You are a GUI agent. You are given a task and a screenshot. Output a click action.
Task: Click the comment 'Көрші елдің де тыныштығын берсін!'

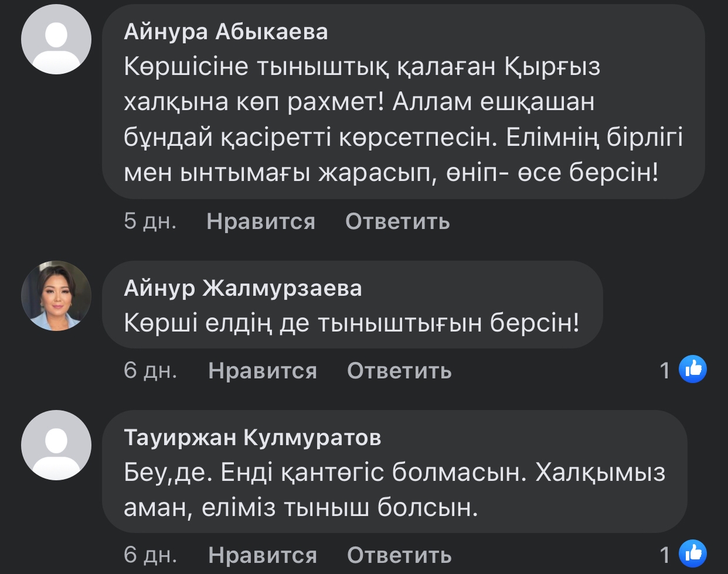tap(352, 323)
